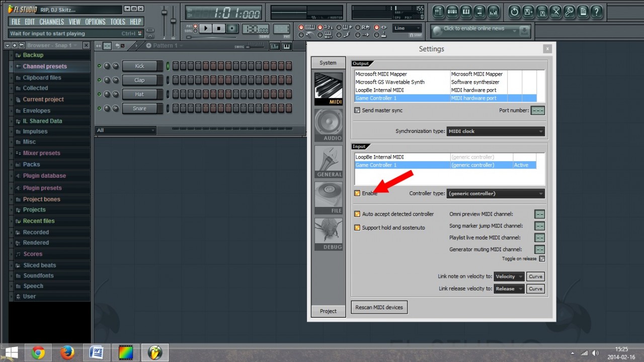Expand the Synchronization type dropdown

point(495,131)
